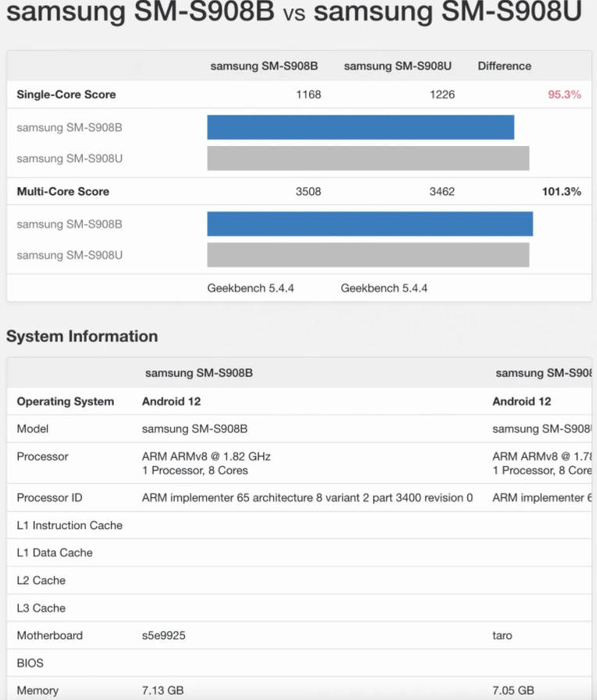Open the System Information section heading

tap(82, 336)
